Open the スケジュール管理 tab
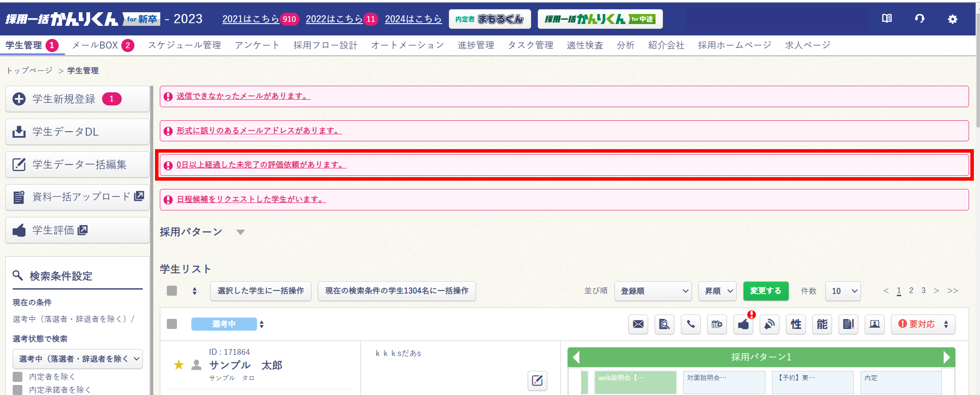This screenshot has height=395, width=980. point(184,45)
